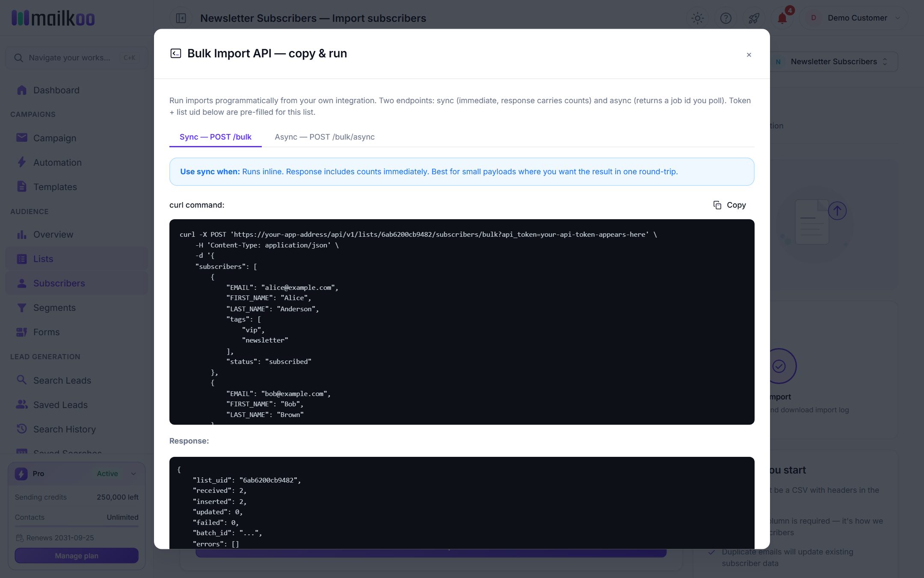Click the Subscribers person icon
Image resolution: width=924 pixels, height=578 pixels.
tap(22, 283)
